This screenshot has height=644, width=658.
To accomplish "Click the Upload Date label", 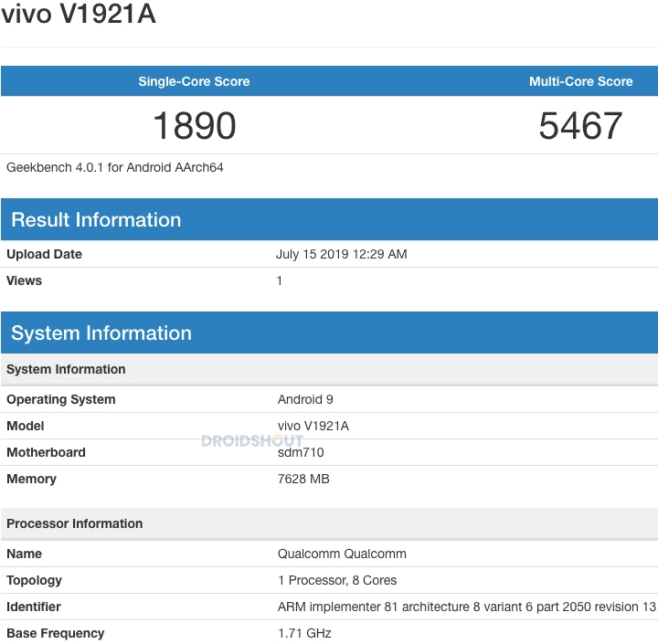I will pyautogui.click(x=44, y=254).
